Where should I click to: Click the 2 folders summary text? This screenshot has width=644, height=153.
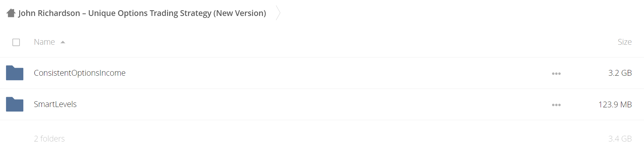click(49, 139)
